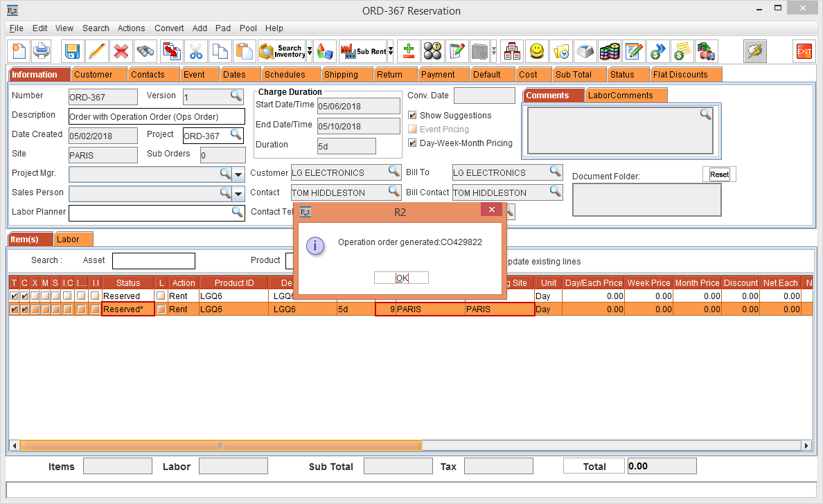Click the binoculars find icon
This screenshot has height=504, width=823.
145,51
